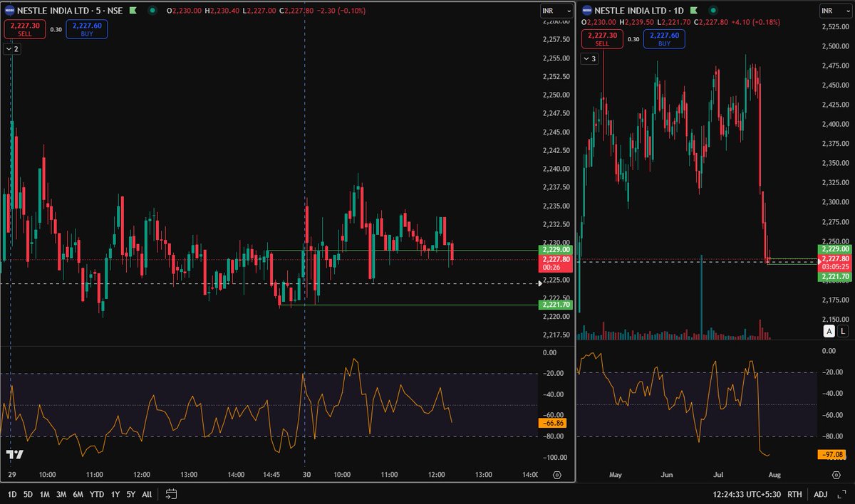Click 2,500.00 price on 1D axis
Viewport: 855px width, 504px height.
coord(835,46)
